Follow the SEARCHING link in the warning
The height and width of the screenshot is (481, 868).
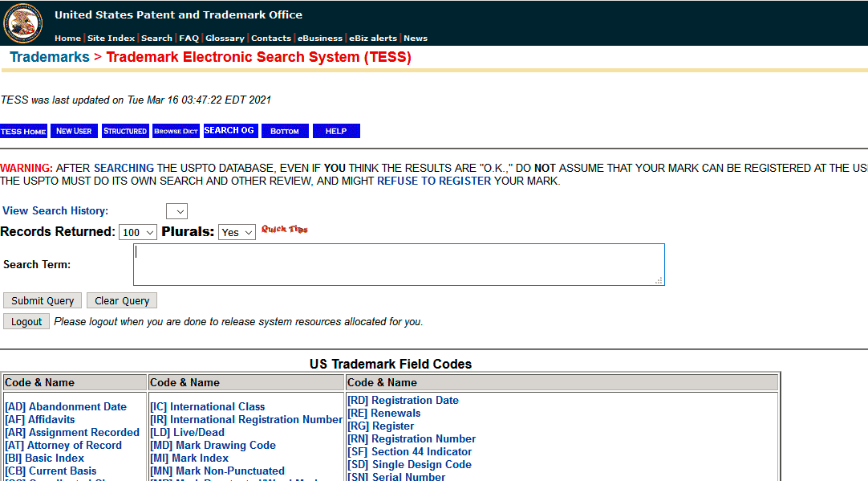click(124, 168)
